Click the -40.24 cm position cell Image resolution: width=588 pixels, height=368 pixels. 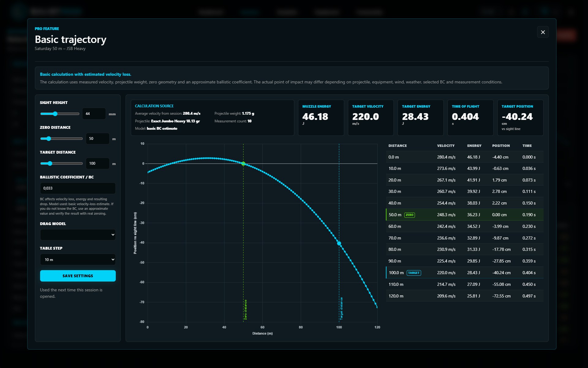[x=501, y=273]
